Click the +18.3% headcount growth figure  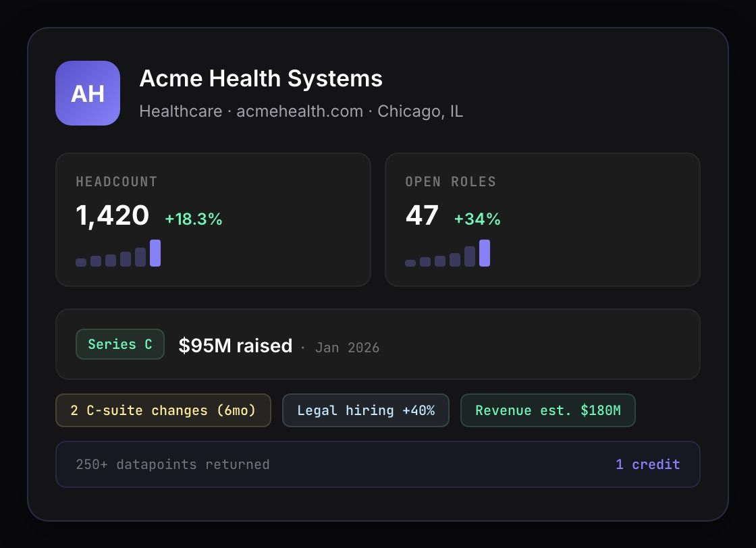(193, 219)
